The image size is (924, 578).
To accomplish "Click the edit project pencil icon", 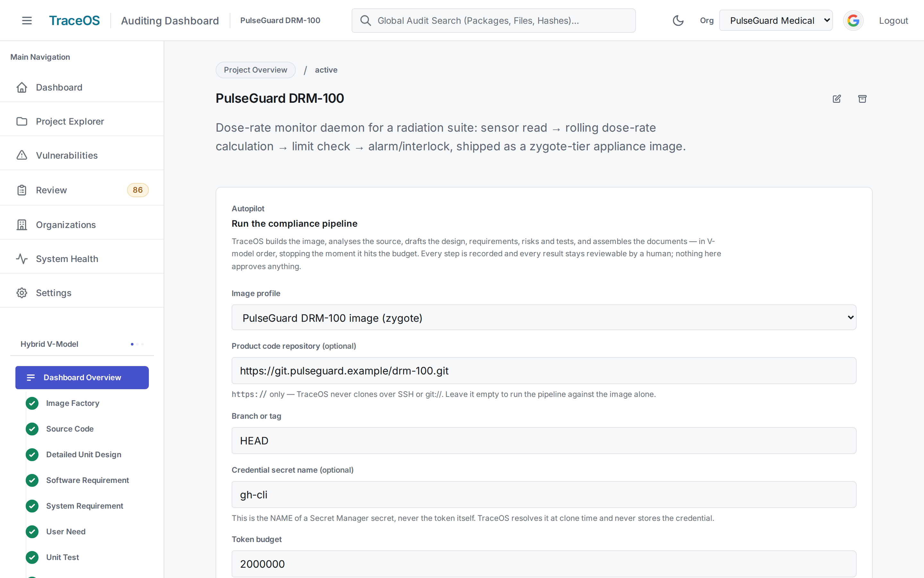I will pos(836,99).
